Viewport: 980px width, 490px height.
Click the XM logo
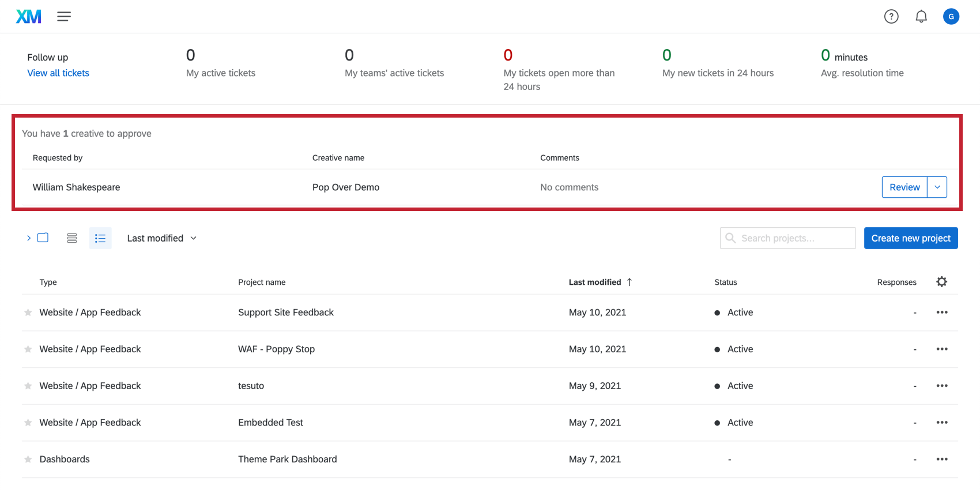pos(28,17)
